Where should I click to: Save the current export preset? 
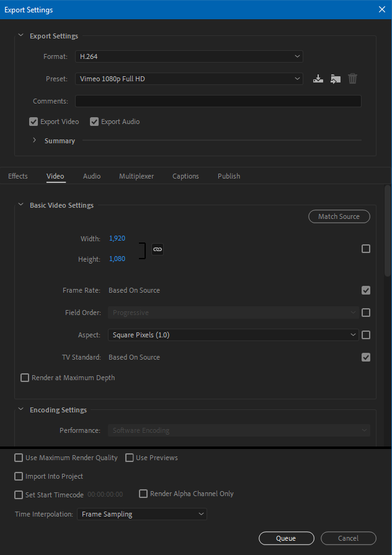tap(318, 79)
